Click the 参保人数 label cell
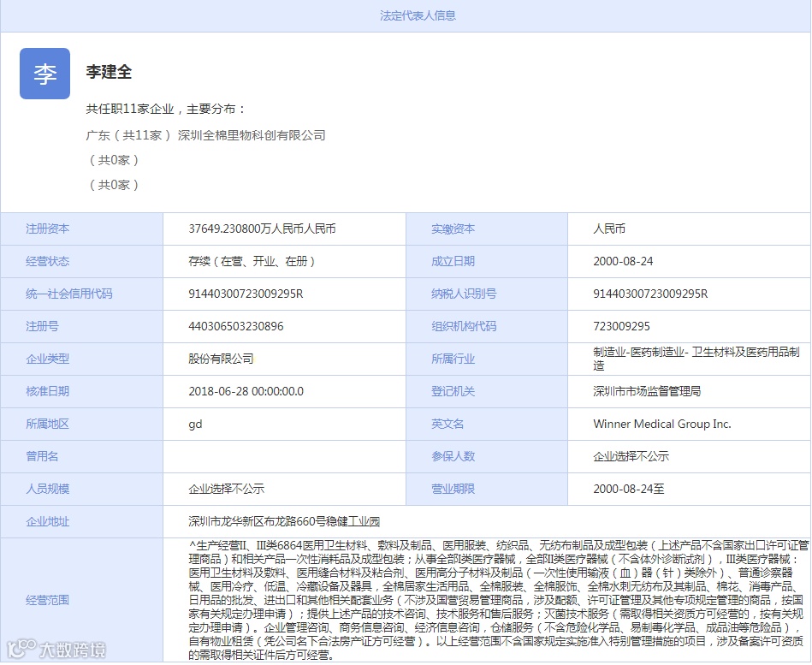Screen dimensions: 812x665 (x=487, y=456)
